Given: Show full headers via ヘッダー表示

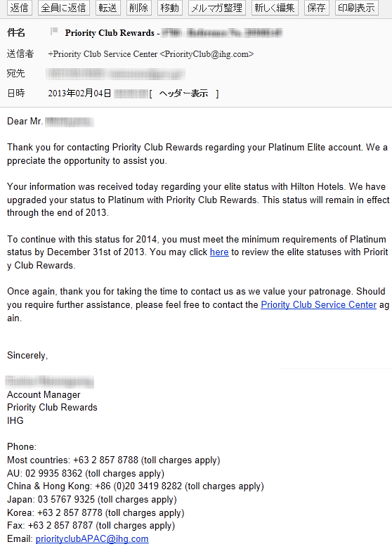Looking at the screenshot, I should click(184, 93).
